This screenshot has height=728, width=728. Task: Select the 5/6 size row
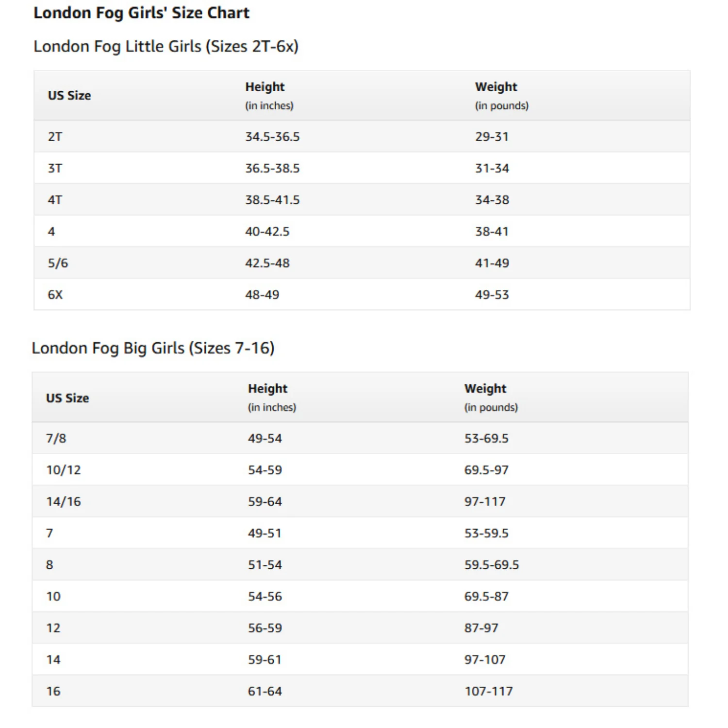coord(362,263)
